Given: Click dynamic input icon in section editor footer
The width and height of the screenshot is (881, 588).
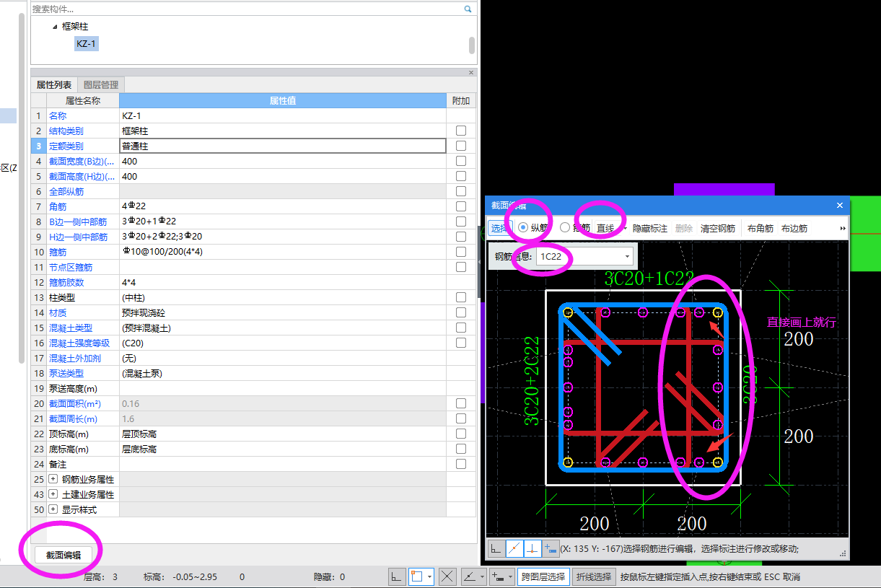Looking at the screenshot, I should click(x=551, y=548).
